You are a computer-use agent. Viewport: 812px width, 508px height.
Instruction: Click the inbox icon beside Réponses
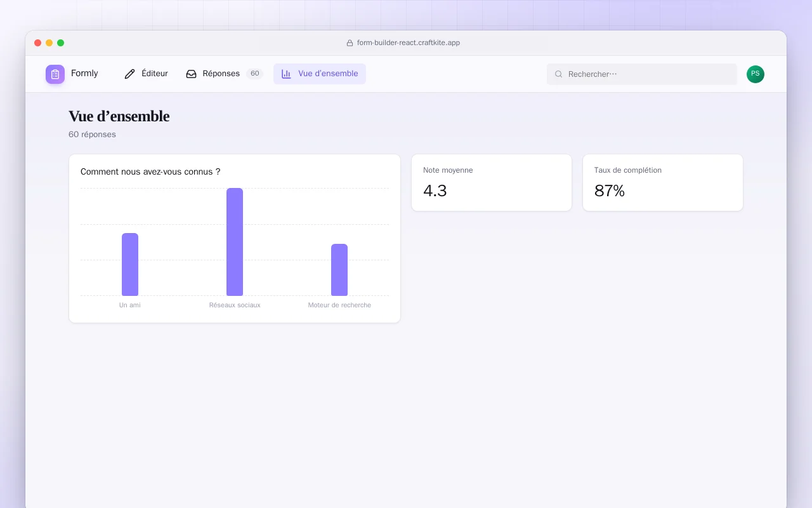click(x=191, y=74)
